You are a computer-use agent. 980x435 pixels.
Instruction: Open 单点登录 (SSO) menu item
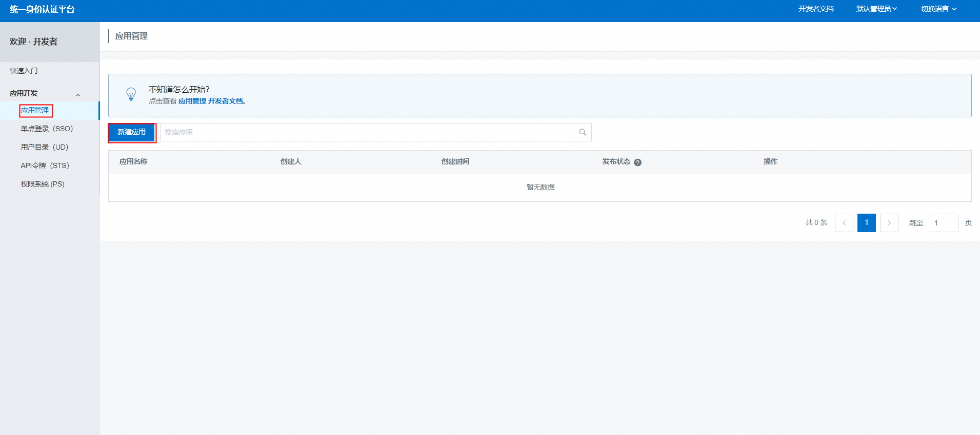47,129
